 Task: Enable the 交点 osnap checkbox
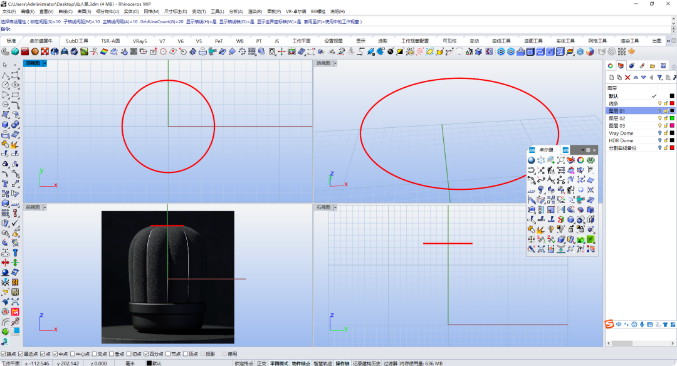tap(94, 354)
